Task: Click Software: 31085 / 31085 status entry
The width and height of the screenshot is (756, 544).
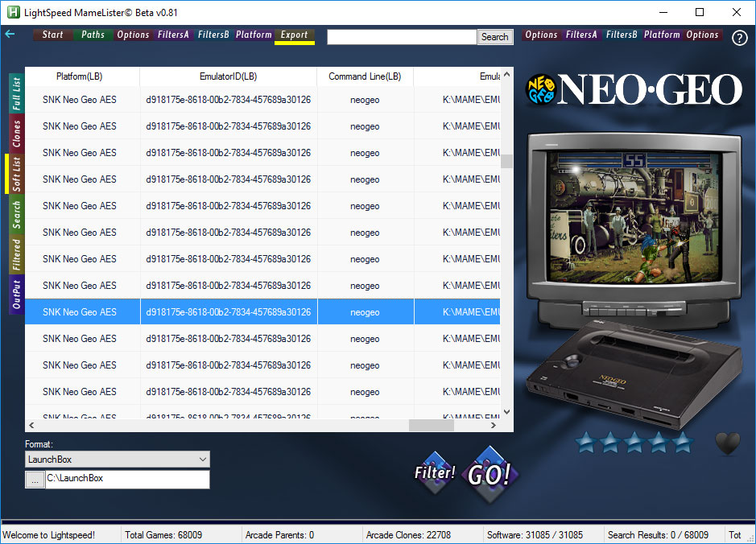Action: (x=535, y=535)
